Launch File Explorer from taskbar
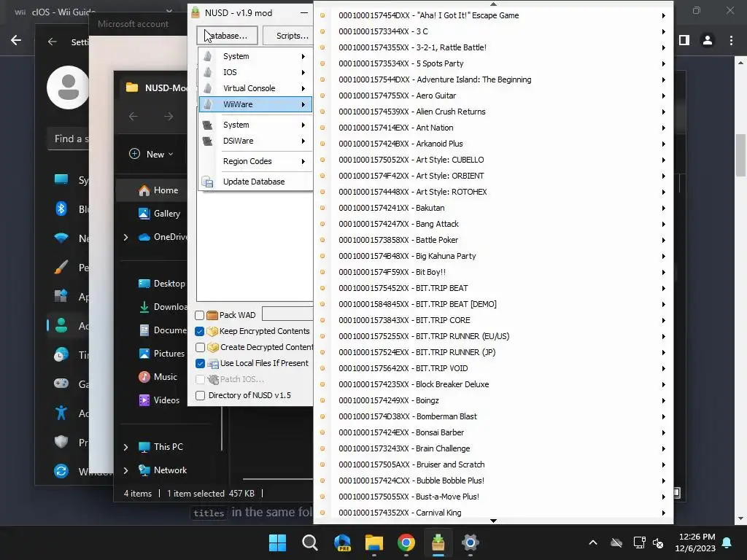The height and width of the screenshot is (560, 747). [374, 542]
